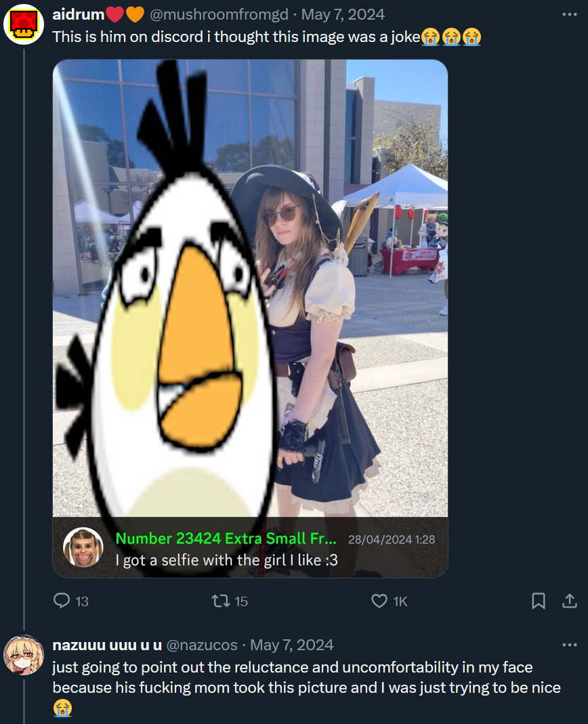Open May 7, 2024 timestamp on aidrum's tweet
This screenshot has width=588, height=724.
pyautogui.click(x=343, y=15)
